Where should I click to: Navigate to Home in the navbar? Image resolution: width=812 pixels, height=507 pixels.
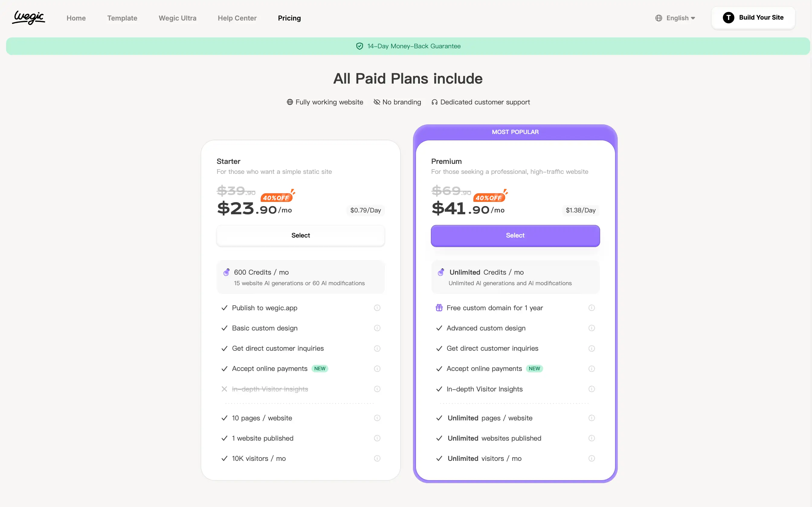(x=76, y=18)
